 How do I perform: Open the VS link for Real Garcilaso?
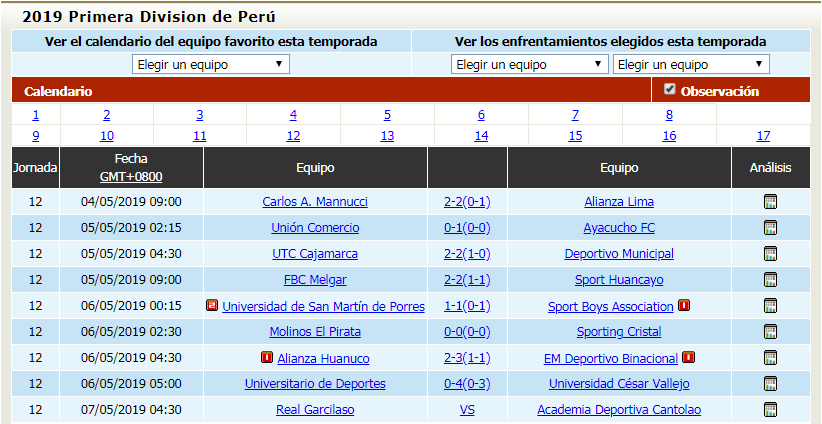[x=467, y=410]
